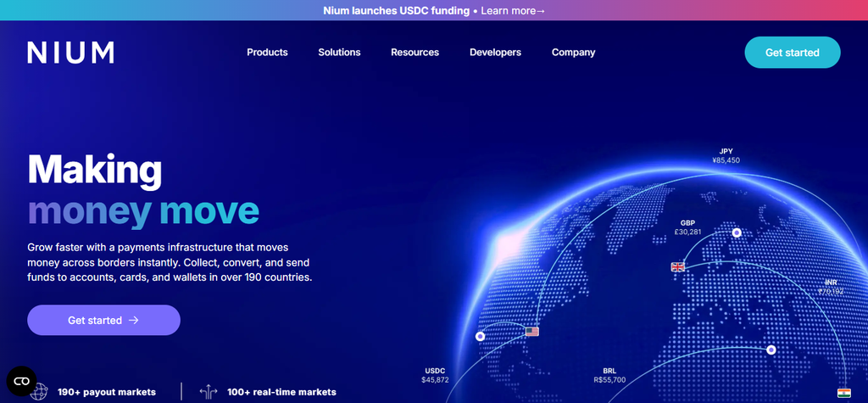This screenshot has height=403, width=868.
Task: Open the Products menu
Action: tap(267, 52)
